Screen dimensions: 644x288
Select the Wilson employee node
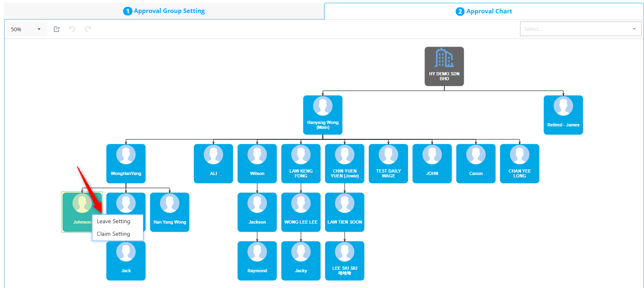click(257, 164)
